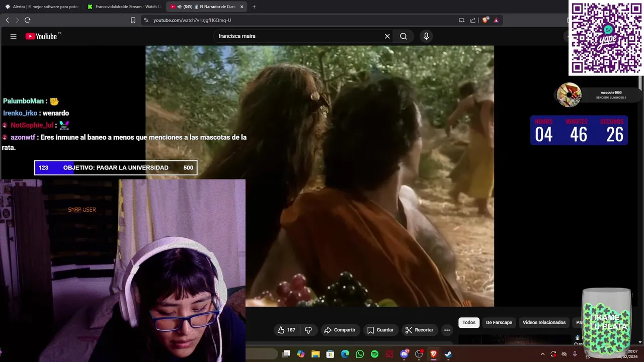Open File Explorer from the taskbar
This screenshot has height=362, width=644.
point(315,354)
